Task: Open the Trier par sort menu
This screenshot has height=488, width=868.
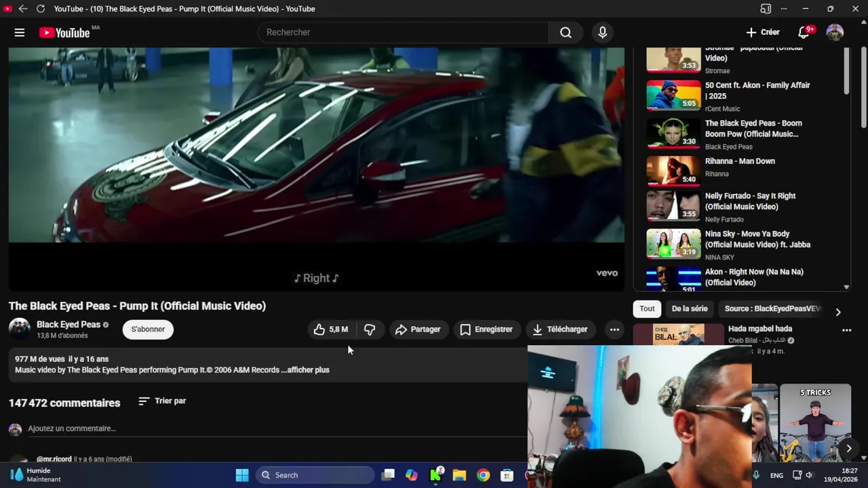Action: 162,401
